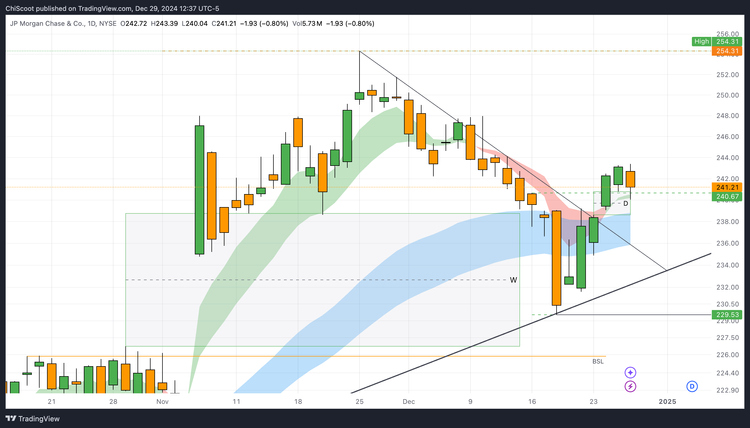Click the 234.00 price axis value
The image size is (750, 428).
click(x=728, y=265)
